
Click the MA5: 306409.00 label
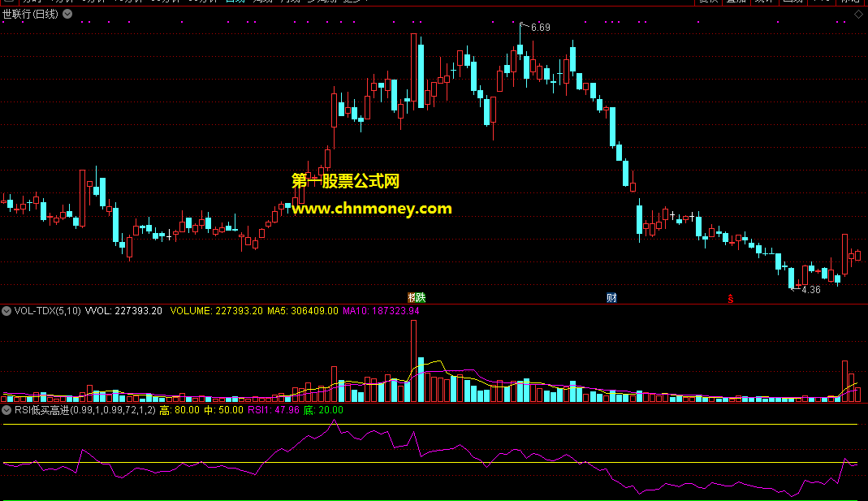303,311
